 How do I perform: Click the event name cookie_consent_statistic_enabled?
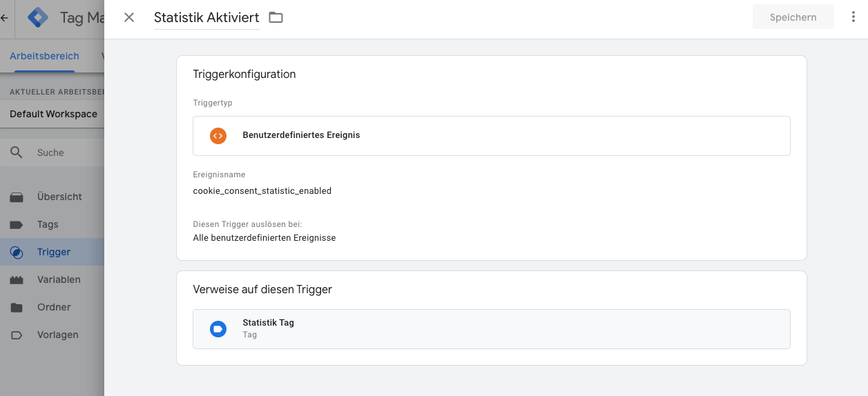coord(262,191)
